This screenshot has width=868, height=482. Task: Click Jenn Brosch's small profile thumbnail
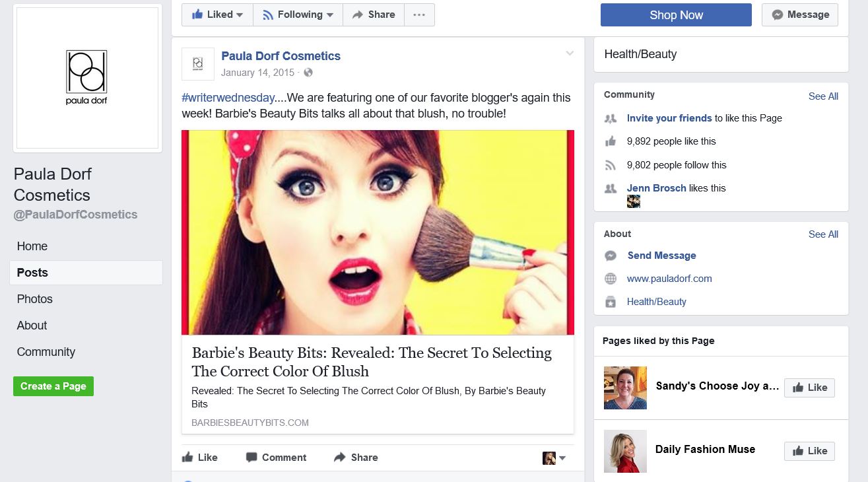(633, 201)
